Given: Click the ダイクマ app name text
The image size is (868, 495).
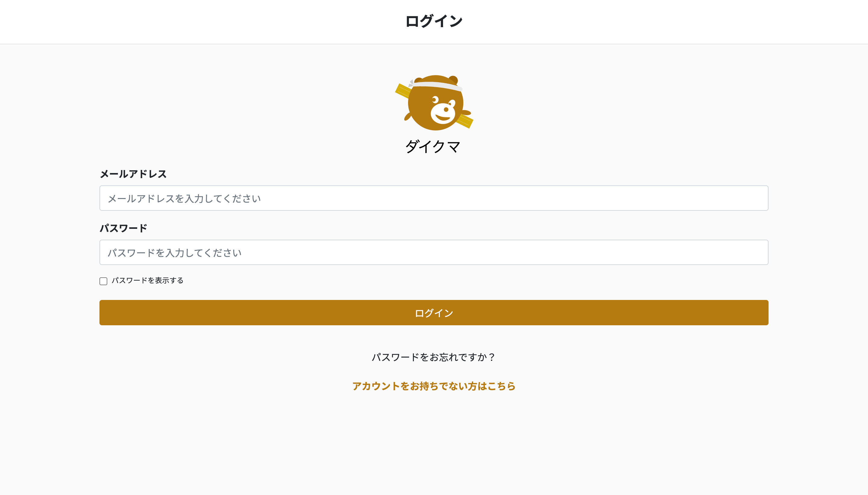Looking at the screenshot, I should 433,147.
